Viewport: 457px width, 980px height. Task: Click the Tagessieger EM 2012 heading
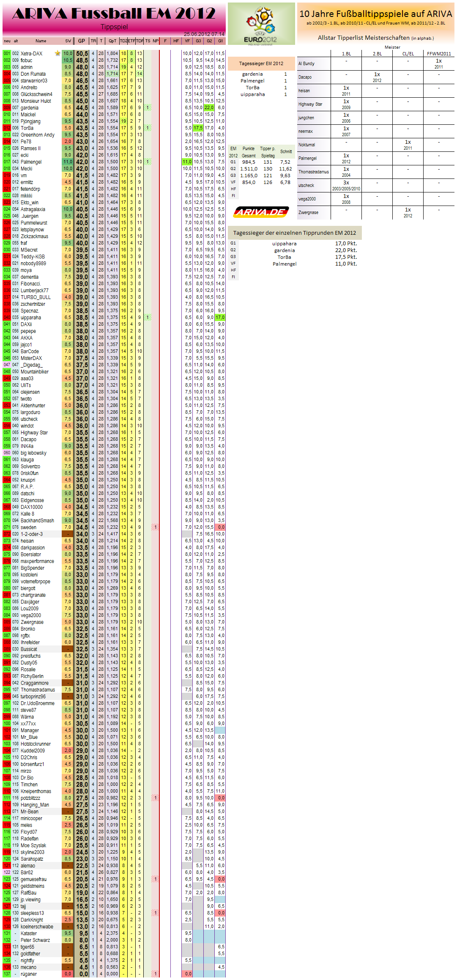tap(261, 63)
